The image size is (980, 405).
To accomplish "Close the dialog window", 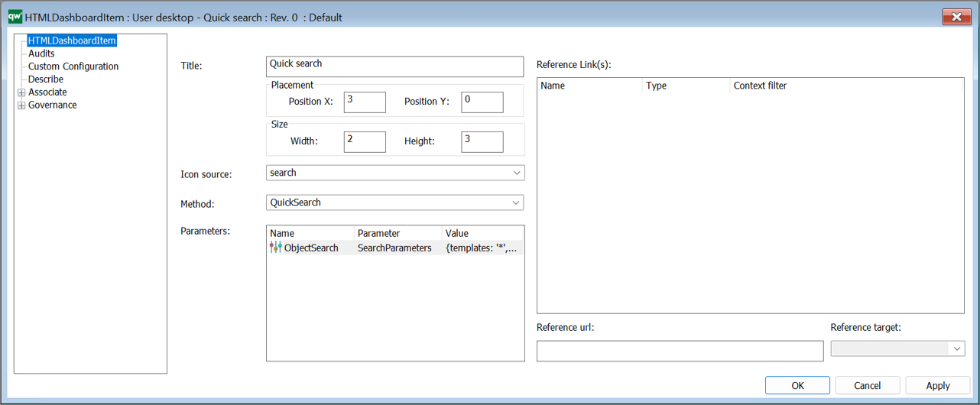I will pyautogui.click(x=956, y=17).
